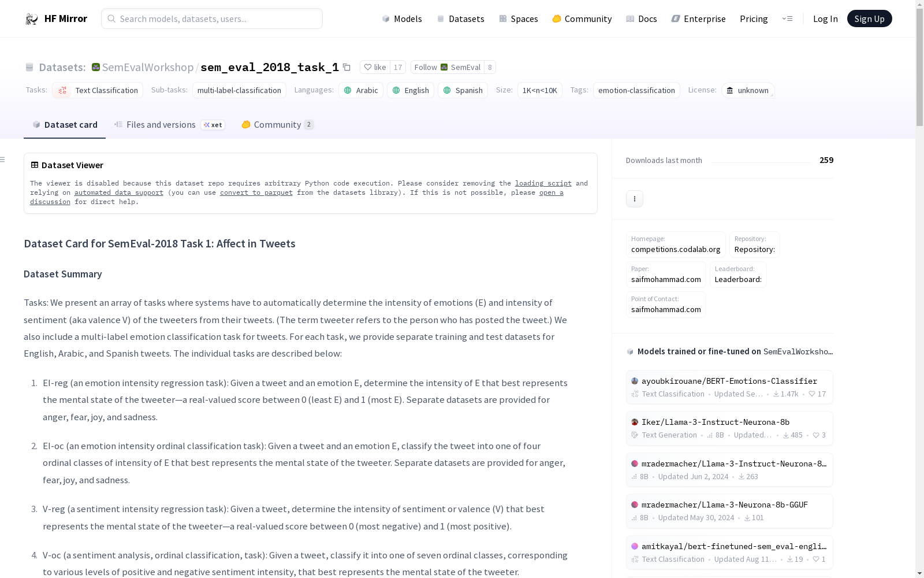Viewport: 924px width, 578px height.
Task: Click the Text Classification task icon
Action: pos(62,90)
